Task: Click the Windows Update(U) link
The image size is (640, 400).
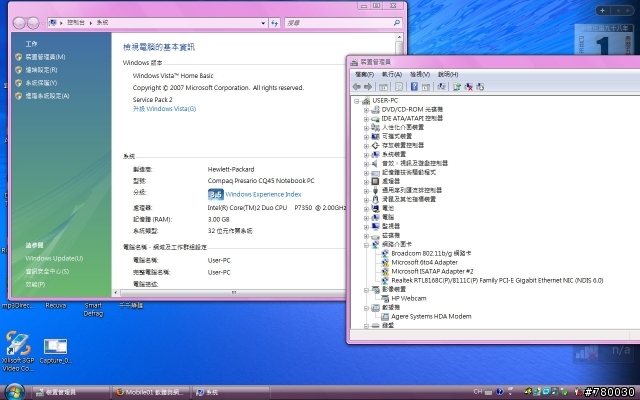Action: click(x=54, y=258)
